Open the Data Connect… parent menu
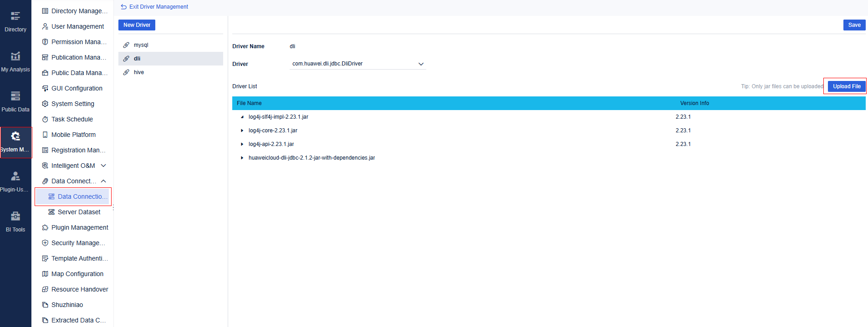This screenshot has height=327, width=868. (73, 181)
